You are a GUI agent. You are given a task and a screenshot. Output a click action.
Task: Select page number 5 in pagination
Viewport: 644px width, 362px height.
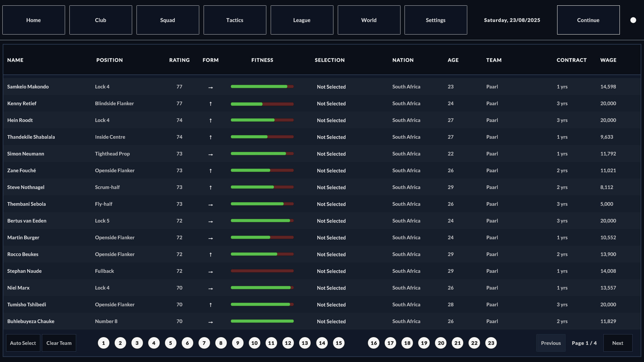171,343
